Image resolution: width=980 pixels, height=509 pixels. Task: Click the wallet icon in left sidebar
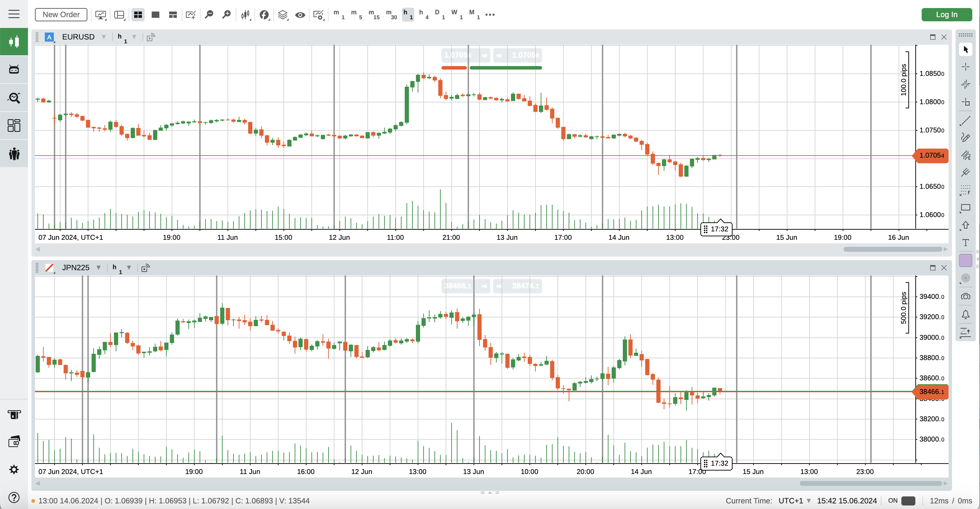pos(14,442)
